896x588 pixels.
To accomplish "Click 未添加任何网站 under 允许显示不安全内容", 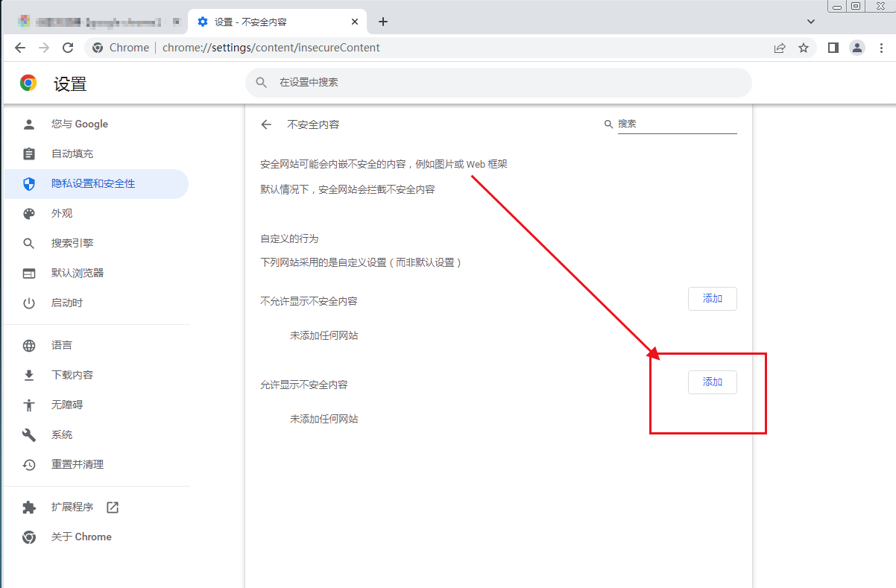I will click(324, 419).
